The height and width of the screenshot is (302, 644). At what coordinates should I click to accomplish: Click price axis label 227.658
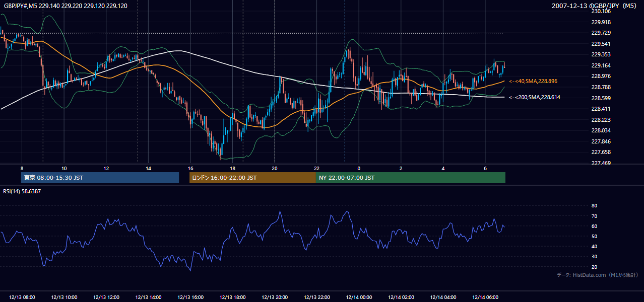coord(600,152)
